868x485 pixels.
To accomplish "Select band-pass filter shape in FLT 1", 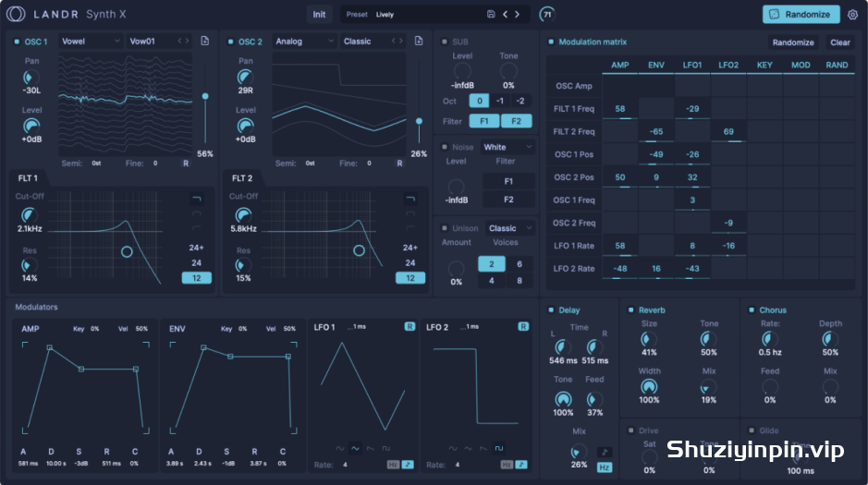I will coord(197,212).
